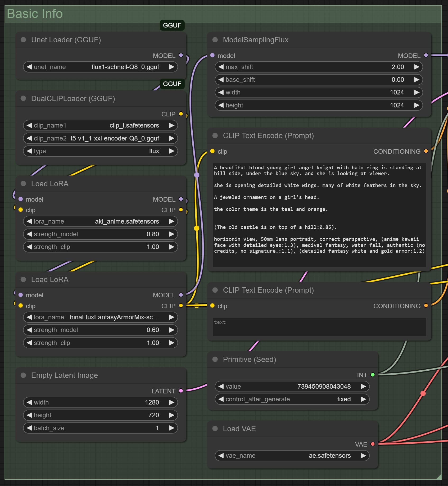Click the GGUF badge above Unet Loader
This screenshot has height=486, width=448.
pyautogui.click(x=172, y=25)
